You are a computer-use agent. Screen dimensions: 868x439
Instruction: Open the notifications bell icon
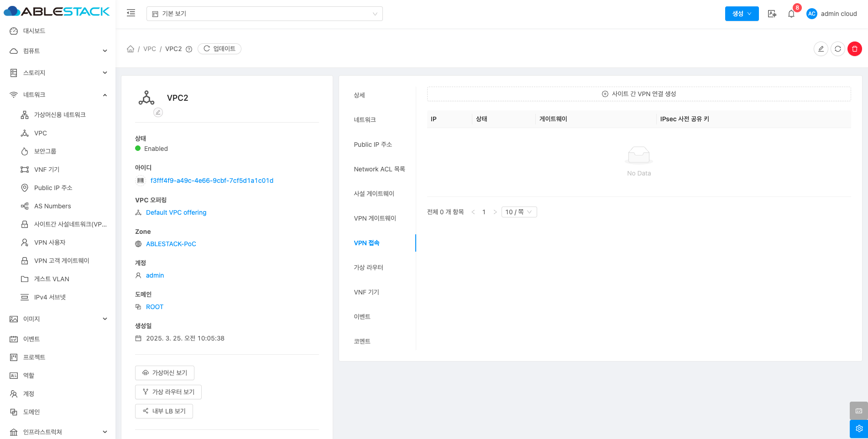(791, 14)
